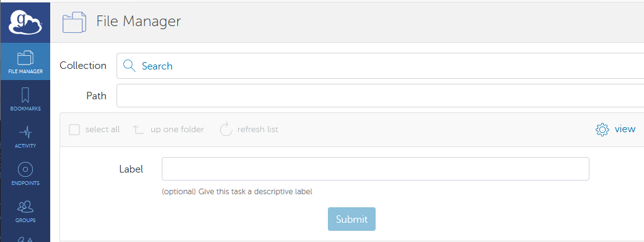The width and height of the screenshot is (644, 242).
Task: Click the up one folder arrow icon
Action: 138,130
